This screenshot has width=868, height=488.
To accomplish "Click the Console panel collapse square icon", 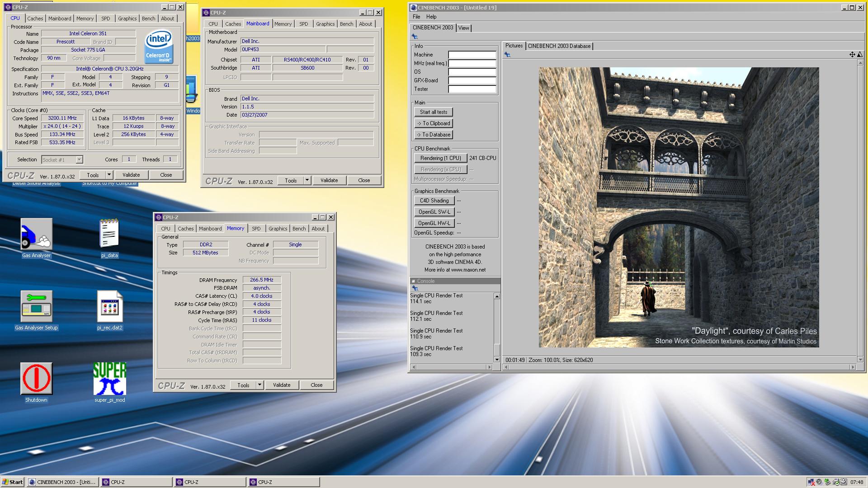I will click(x=413, y=281).
